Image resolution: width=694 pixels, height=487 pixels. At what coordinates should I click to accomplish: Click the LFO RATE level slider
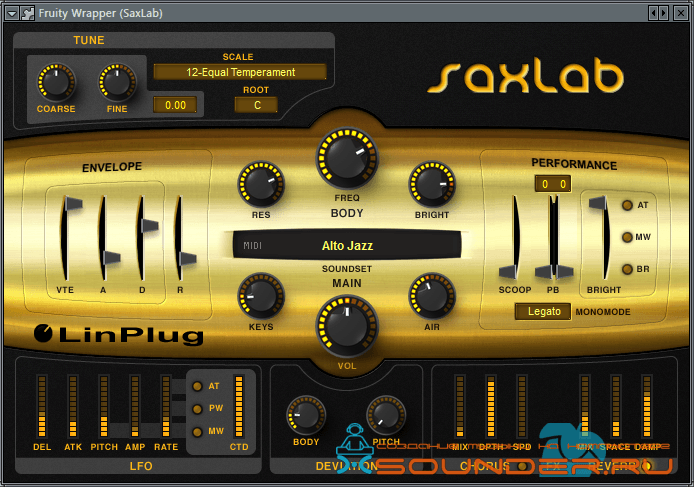[x=166, y=406]
